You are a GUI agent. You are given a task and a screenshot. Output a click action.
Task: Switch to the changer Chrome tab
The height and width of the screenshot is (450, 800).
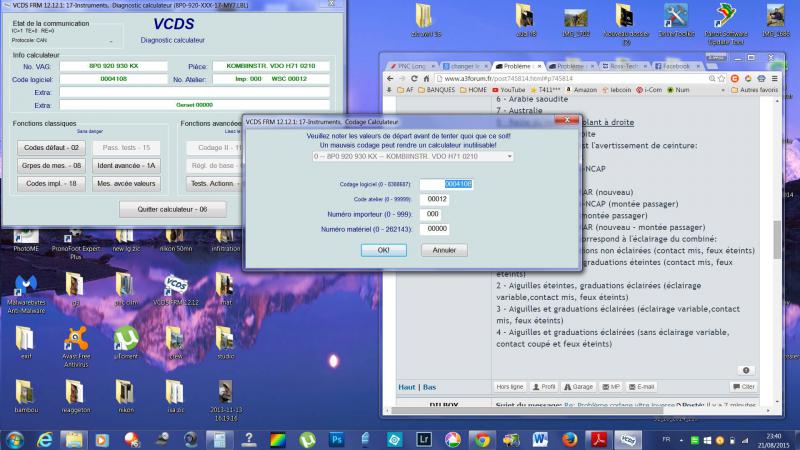click(464, 66)
